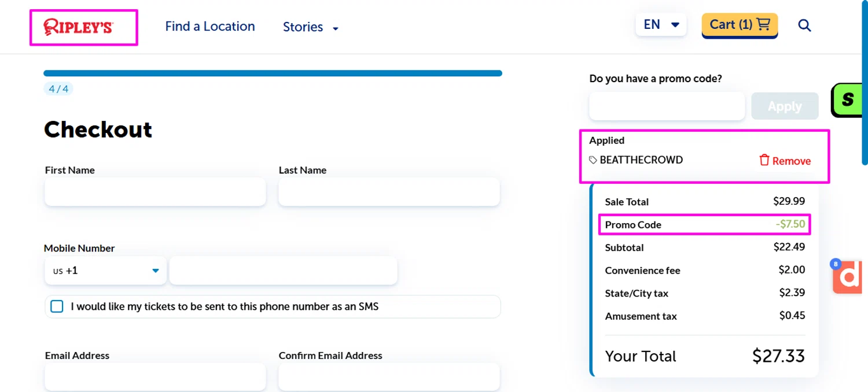868x392 pixels.
Task: Open the US +1 country code dropdown
Action: coord(106,271)
